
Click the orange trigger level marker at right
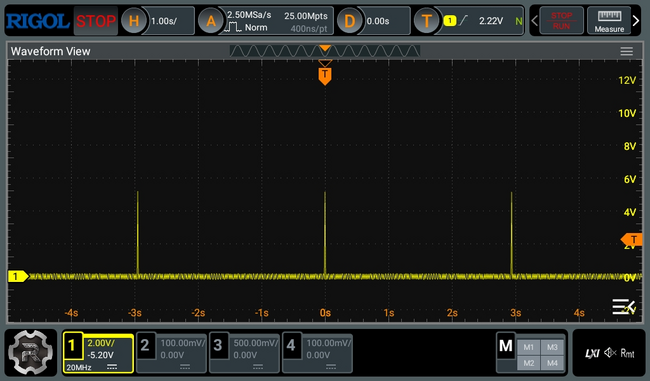pos(632,239)
